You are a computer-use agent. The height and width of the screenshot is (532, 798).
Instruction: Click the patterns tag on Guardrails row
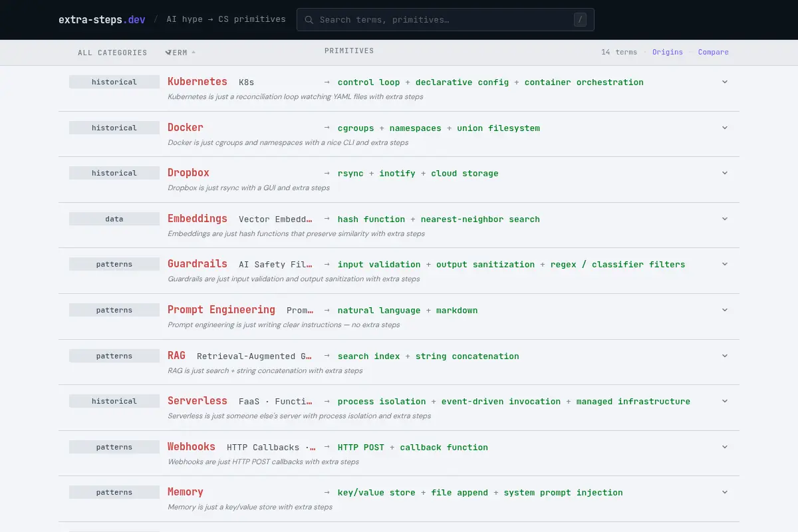click(x=114, y=264)
